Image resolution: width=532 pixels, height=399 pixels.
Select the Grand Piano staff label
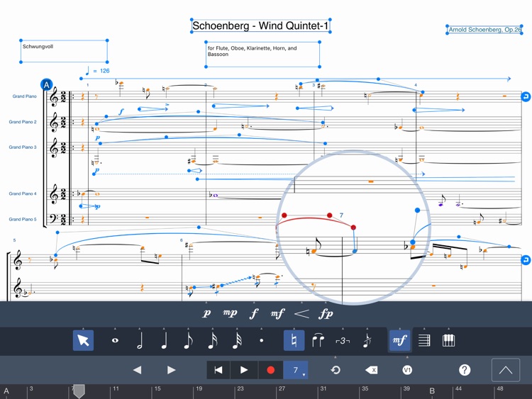24,96
